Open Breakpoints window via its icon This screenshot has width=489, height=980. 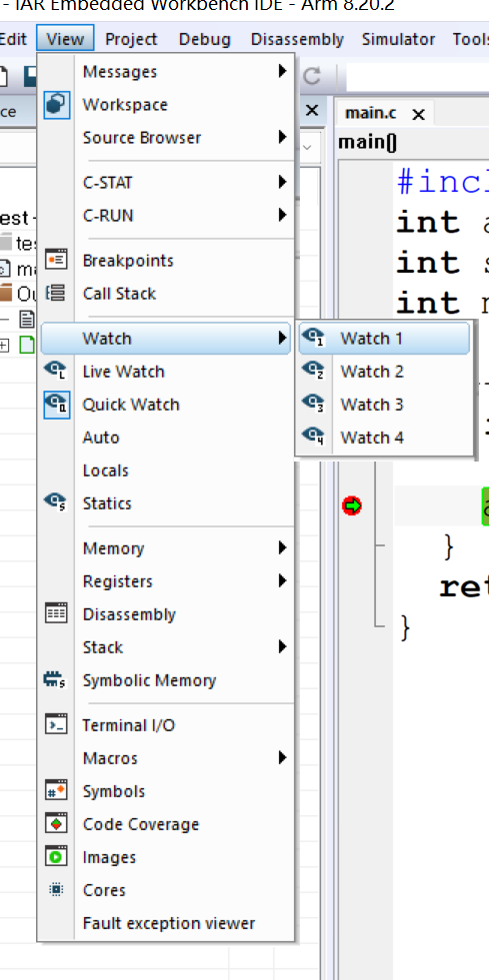[56, 260]
